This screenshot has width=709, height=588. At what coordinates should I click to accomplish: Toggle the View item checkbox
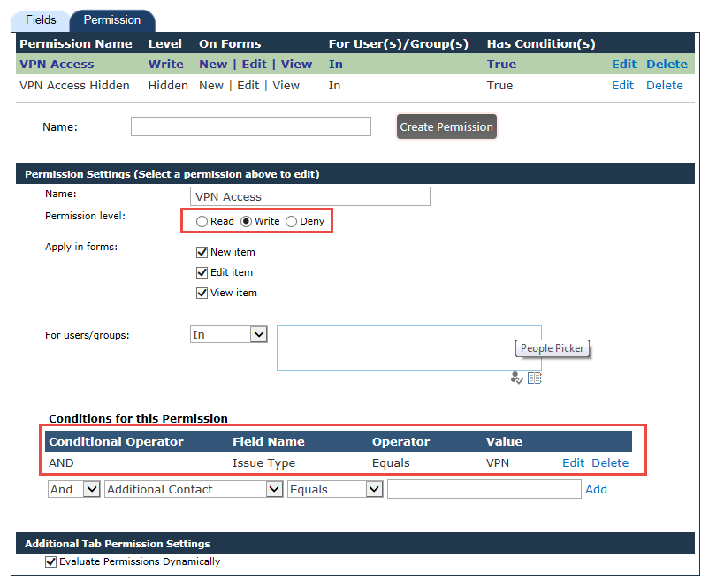coord(202,293)
